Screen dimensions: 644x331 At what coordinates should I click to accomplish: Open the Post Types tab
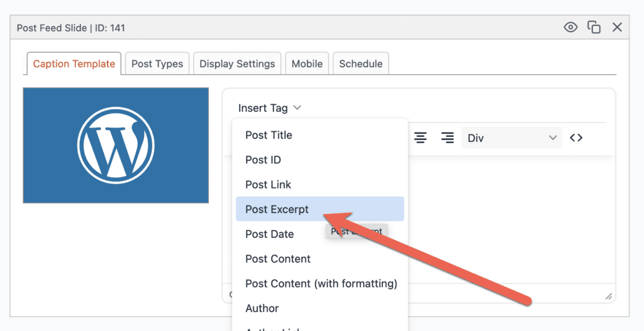[157, 63]
